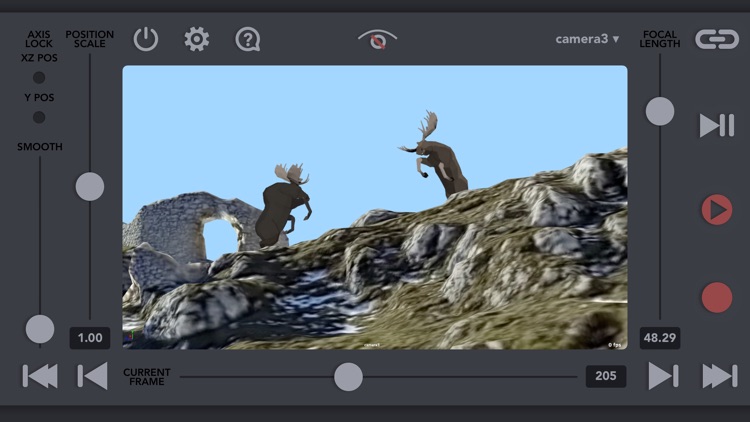The image size is (750, 422).
Task: Tap the power icon
Action: pyautogui.click(x=146, y=39)
